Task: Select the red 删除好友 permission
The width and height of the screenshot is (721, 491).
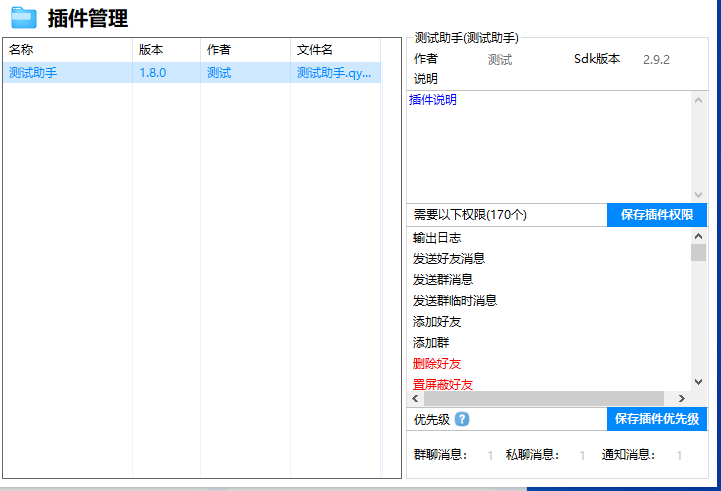Action: 437,364
